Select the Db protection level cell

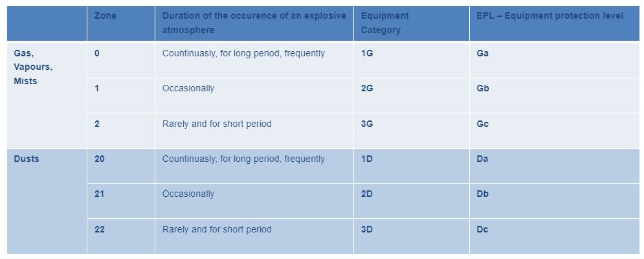pyautogui.click(x=482, y=194)
